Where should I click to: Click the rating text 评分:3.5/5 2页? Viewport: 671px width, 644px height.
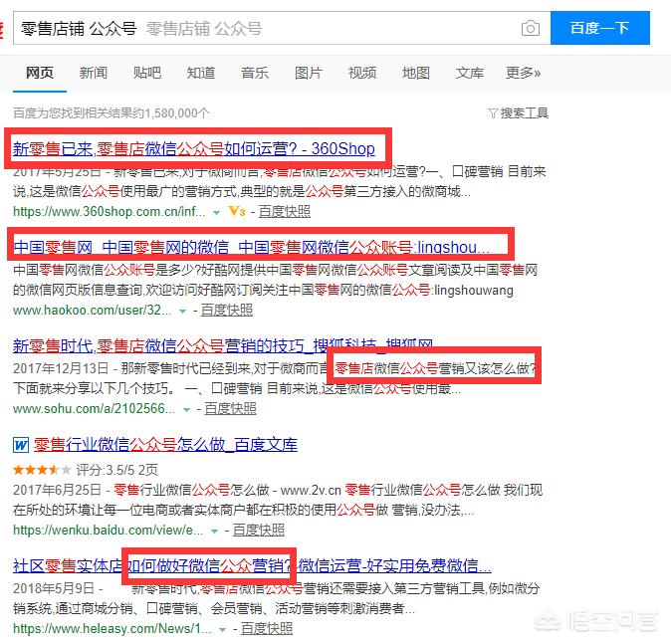pos(117,470)
